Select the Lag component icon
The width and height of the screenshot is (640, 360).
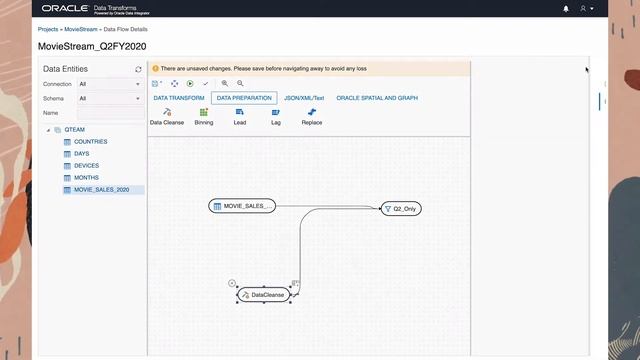click(276, 112)
